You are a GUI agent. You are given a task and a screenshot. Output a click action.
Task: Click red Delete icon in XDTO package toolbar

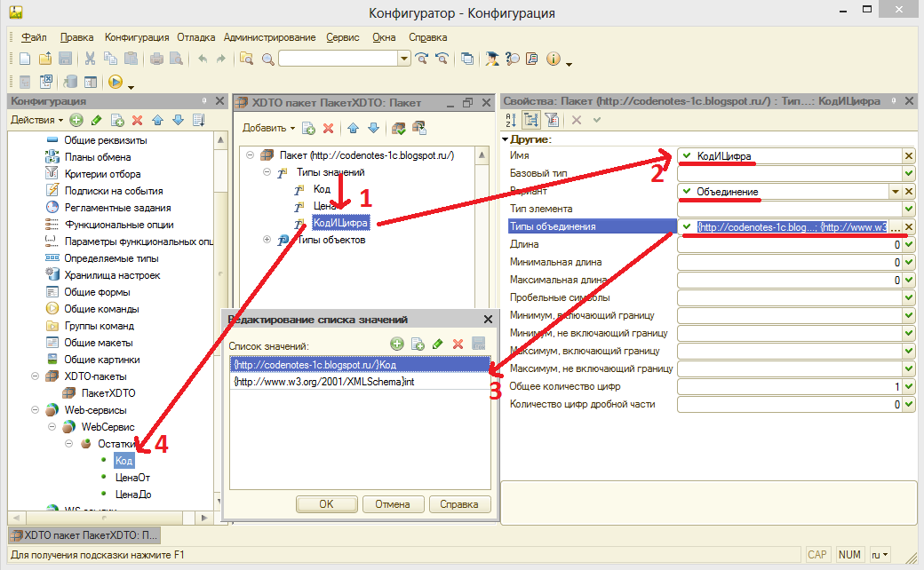(328, 128)
